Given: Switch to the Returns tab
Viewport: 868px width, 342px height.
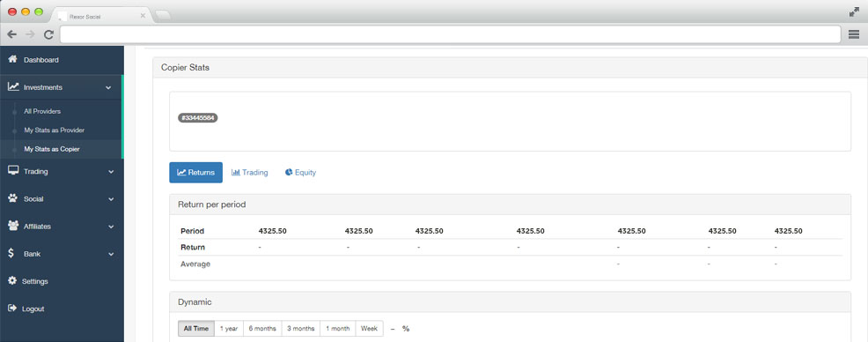Looking at the screenshot, I should click(x=196, y=173).
